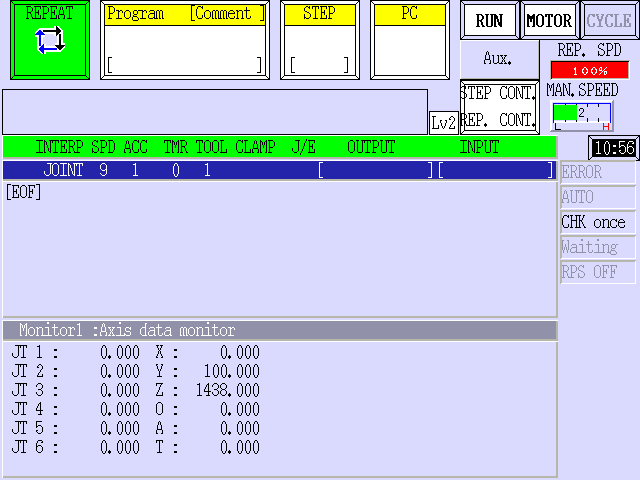This screenshot has height=480, width=640.
Task: Click the RUN status button
Action: point(489,20)
